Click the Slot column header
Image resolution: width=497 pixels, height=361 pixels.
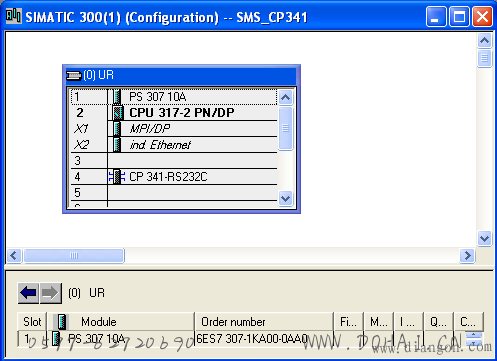click(32, 322)
